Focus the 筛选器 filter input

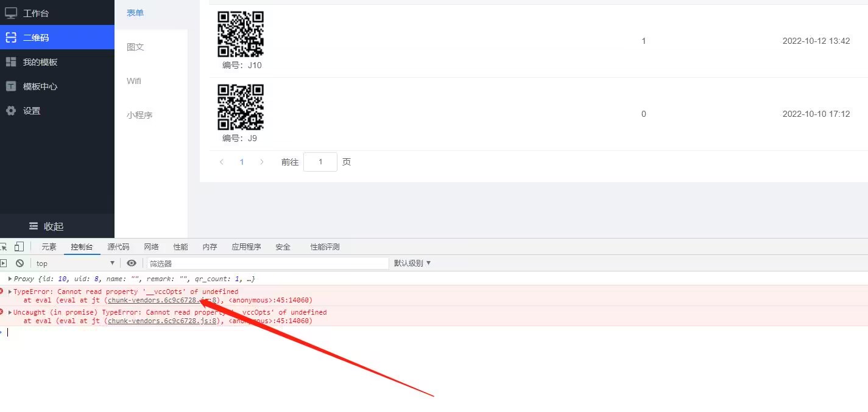coord(267,263)
